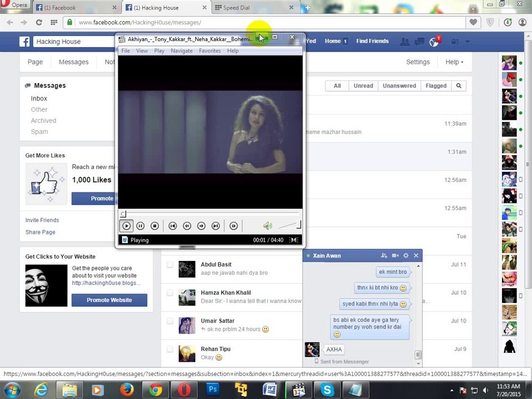The width and height of the screenshot is (532, 399).
Task: Filter messages by Unanswered
Action: [400, 86]
